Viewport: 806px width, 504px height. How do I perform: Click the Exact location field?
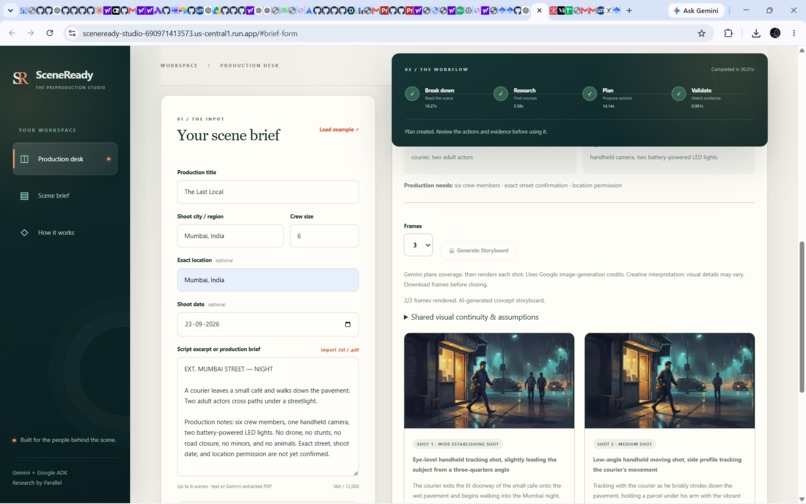click(x=268, y=280)
